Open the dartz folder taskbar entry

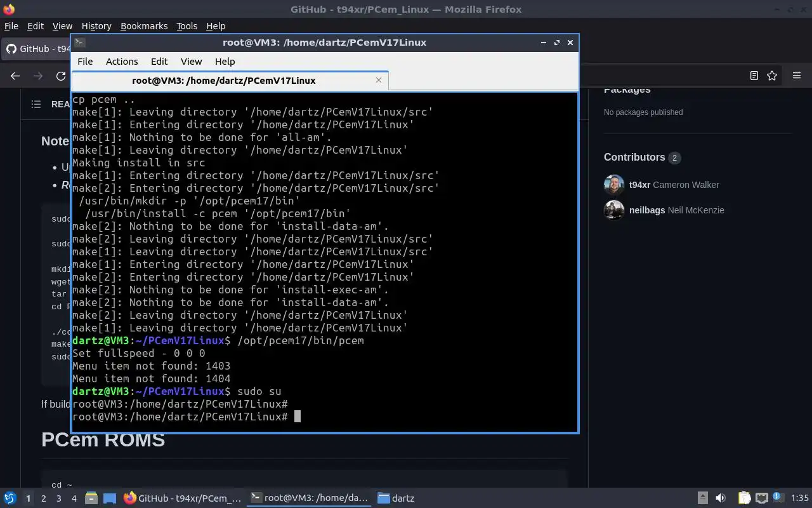(396, 498)
